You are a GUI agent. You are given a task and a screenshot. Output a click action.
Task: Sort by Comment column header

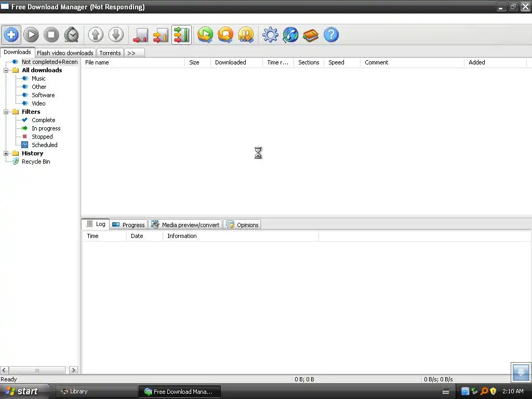(x=412, y=62)
